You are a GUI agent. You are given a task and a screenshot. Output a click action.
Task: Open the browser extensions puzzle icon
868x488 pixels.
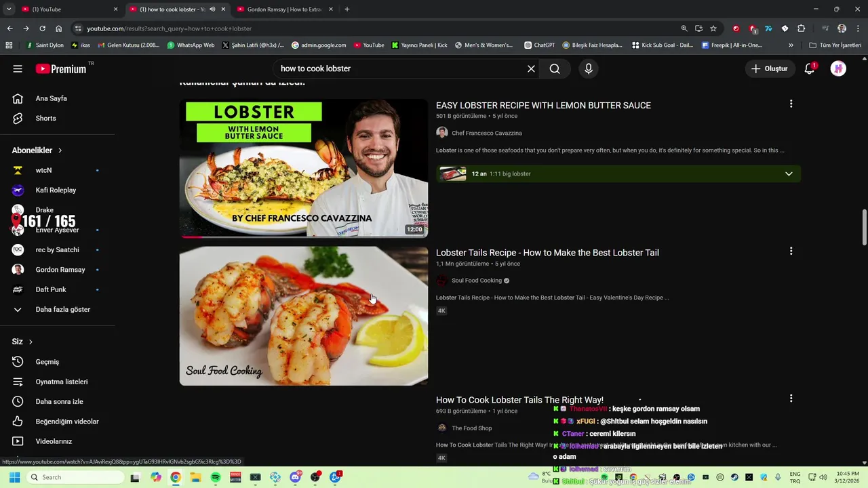coord(801,28)
